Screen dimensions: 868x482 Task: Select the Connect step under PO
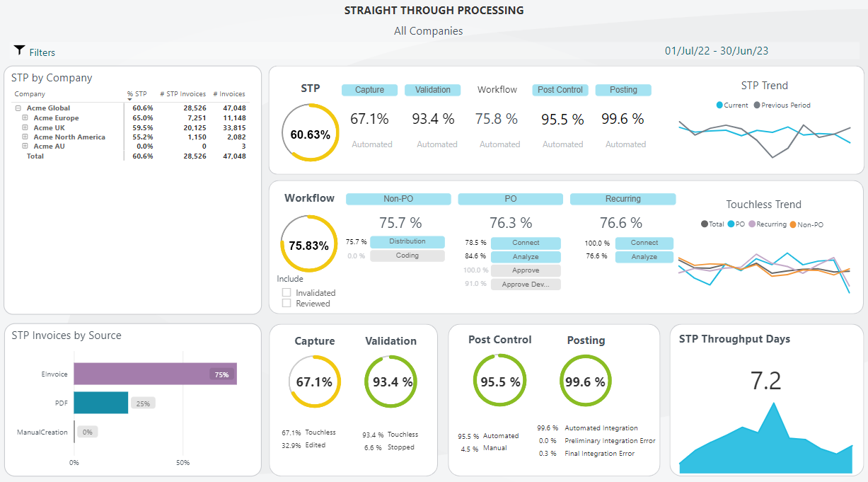tap(526, 242)
